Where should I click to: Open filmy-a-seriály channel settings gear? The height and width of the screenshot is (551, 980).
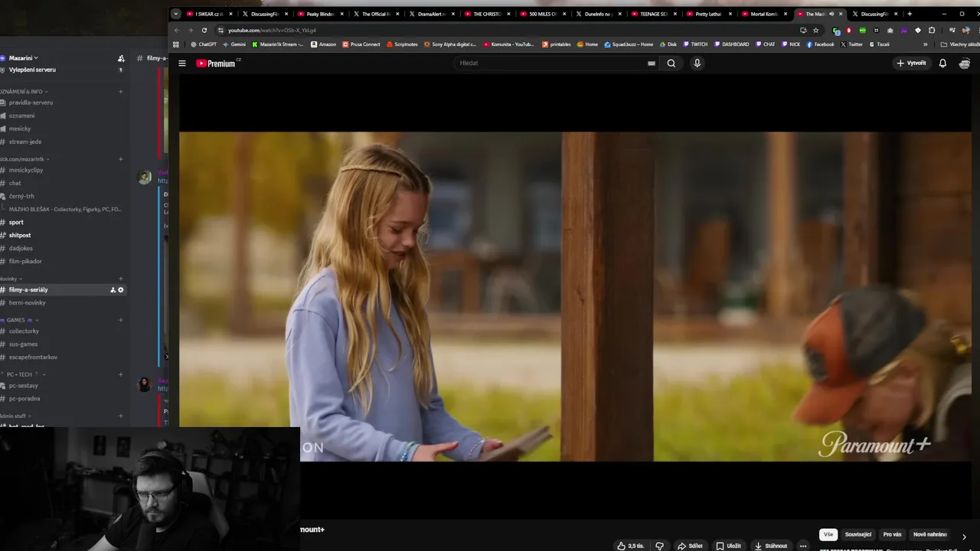click(121, 290)
